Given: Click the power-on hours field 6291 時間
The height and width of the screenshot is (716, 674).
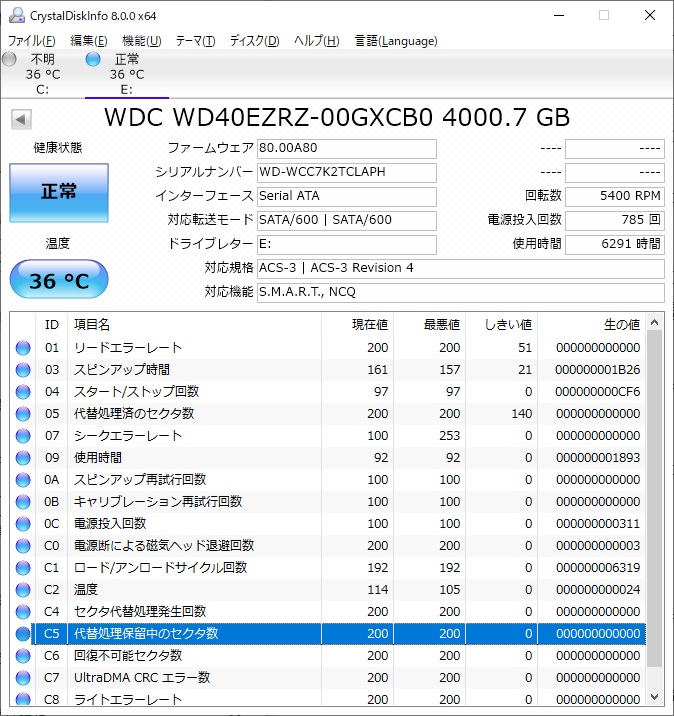Looking at the screenshot, I should coord(615,244).
